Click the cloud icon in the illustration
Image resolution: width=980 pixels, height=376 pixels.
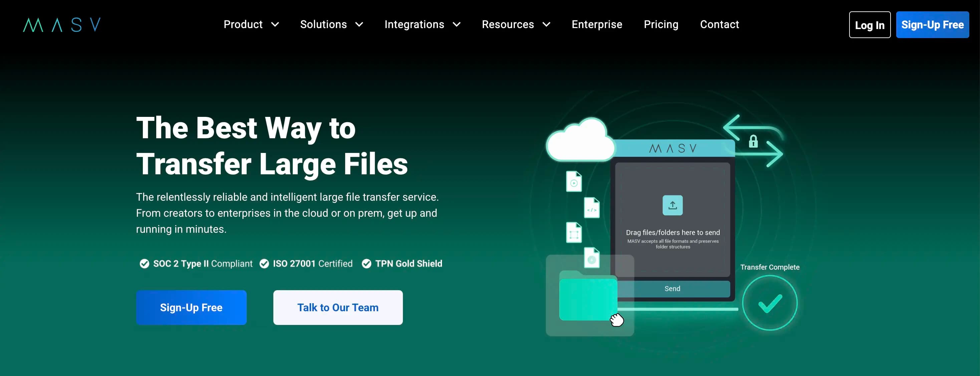[580, 140]
